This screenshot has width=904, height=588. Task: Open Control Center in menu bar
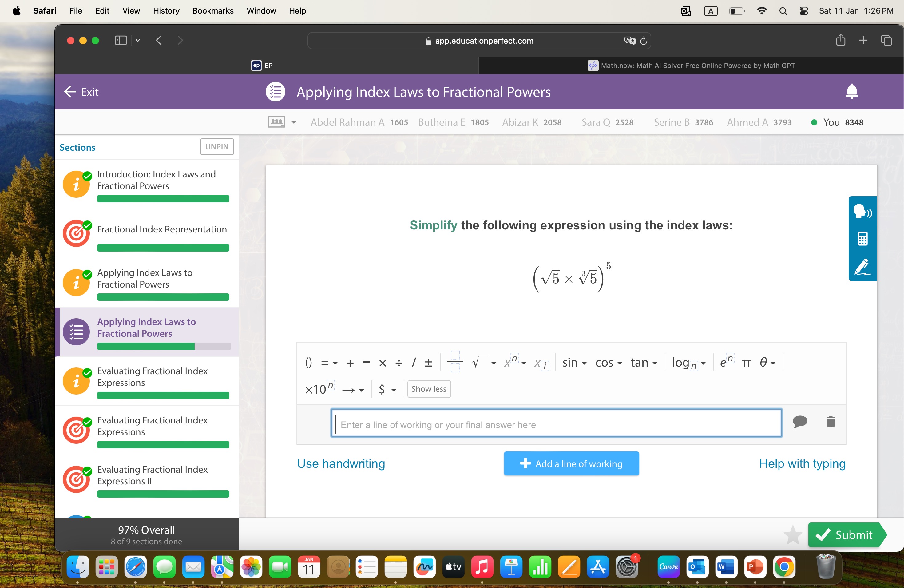[x=804, y=11]
